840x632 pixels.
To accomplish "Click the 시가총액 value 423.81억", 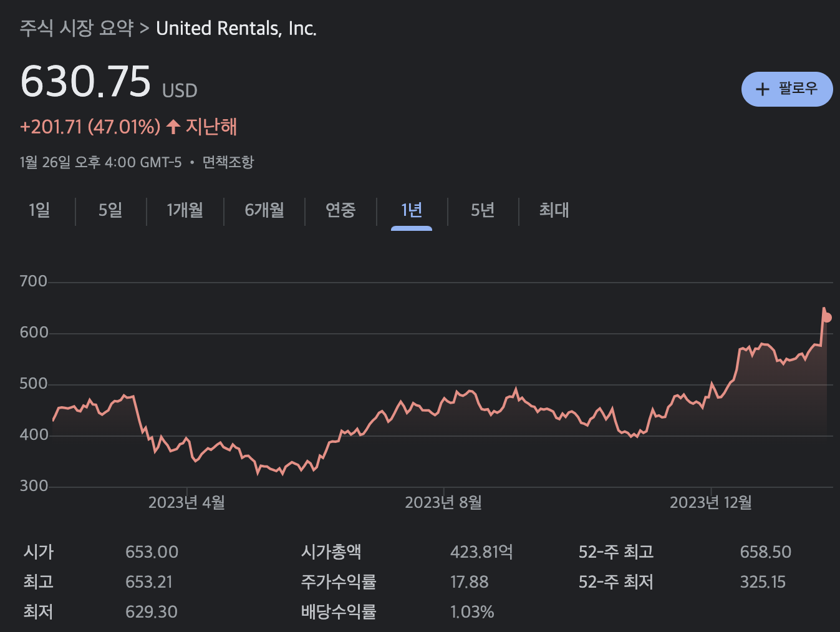I will point(481,552).
